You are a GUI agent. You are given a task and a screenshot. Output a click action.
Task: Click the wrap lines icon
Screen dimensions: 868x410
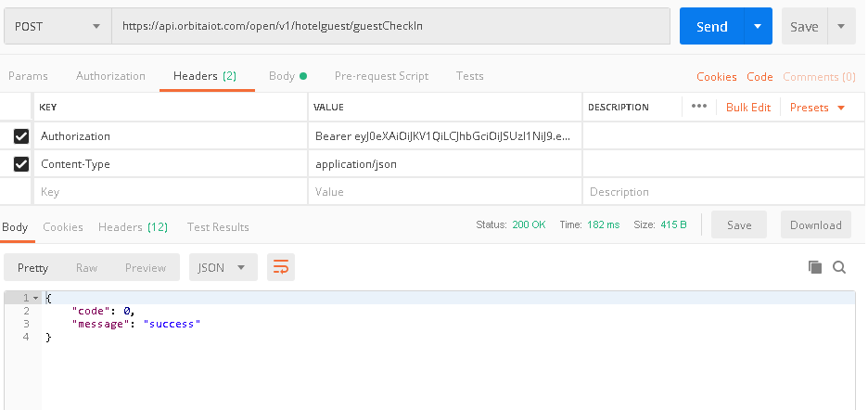pyautogui.click(x=280, y=267)
